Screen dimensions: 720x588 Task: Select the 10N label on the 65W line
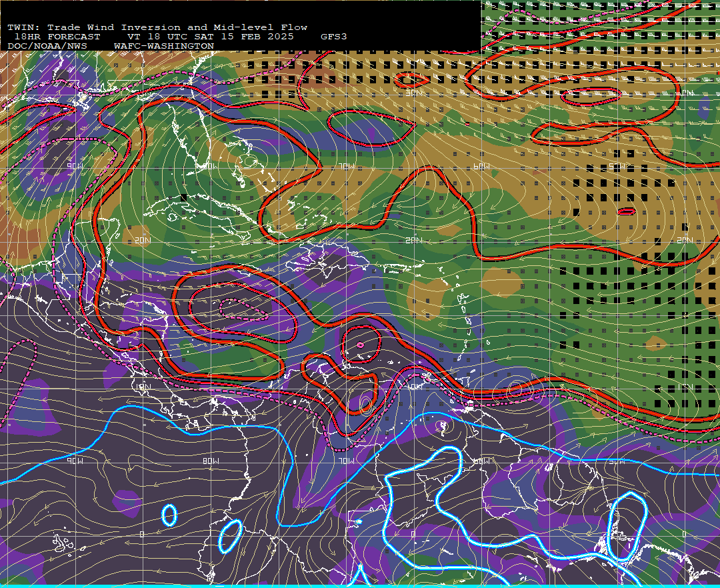(x=414, y=387)
